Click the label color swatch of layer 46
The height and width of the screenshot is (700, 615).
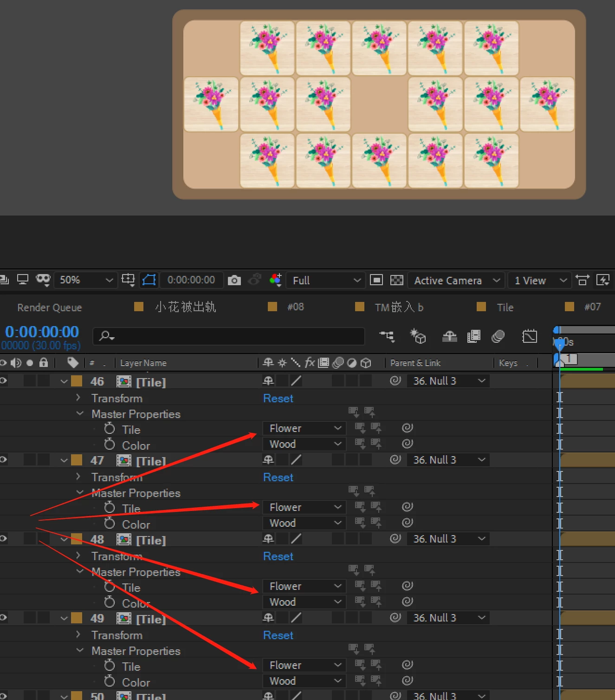coord(77,381)
